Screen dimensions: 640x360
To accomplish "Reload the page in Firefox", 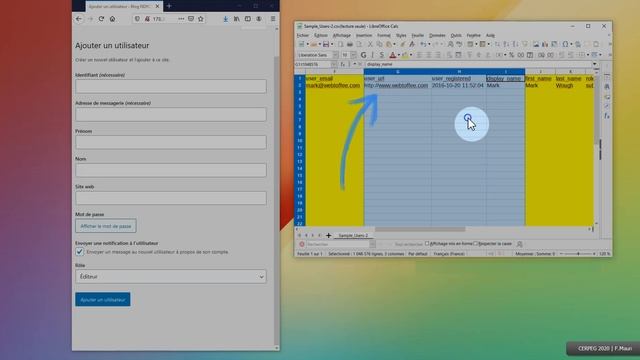I will (101, 19).
